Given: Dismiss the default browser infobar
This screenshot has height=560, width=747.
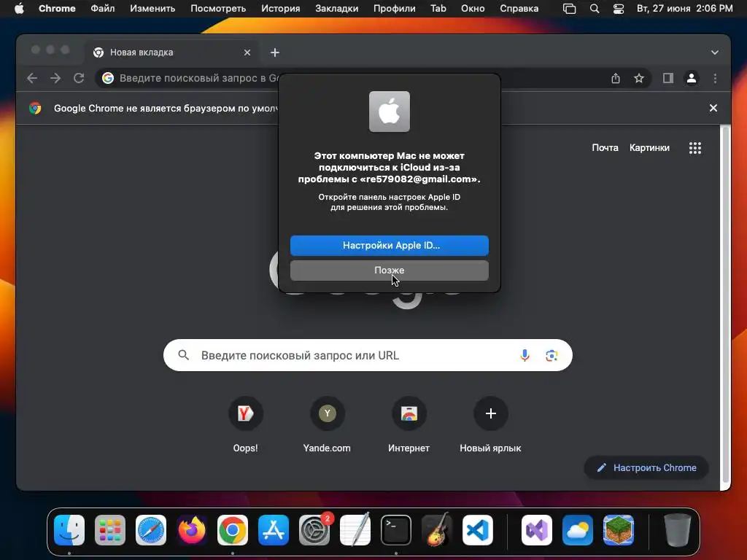Looking at the screenshot, I should click(713, 108).
